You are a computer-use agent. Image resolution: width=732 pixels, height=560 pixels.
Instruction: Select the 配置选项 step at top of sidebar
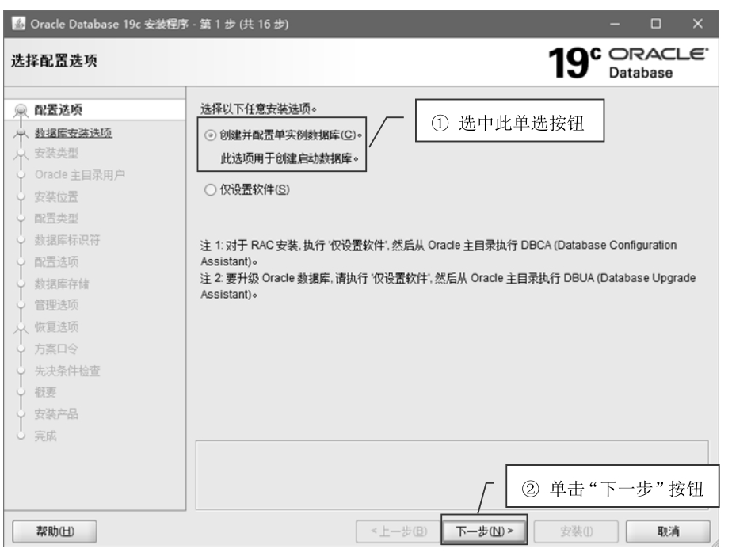pos(59,110)
